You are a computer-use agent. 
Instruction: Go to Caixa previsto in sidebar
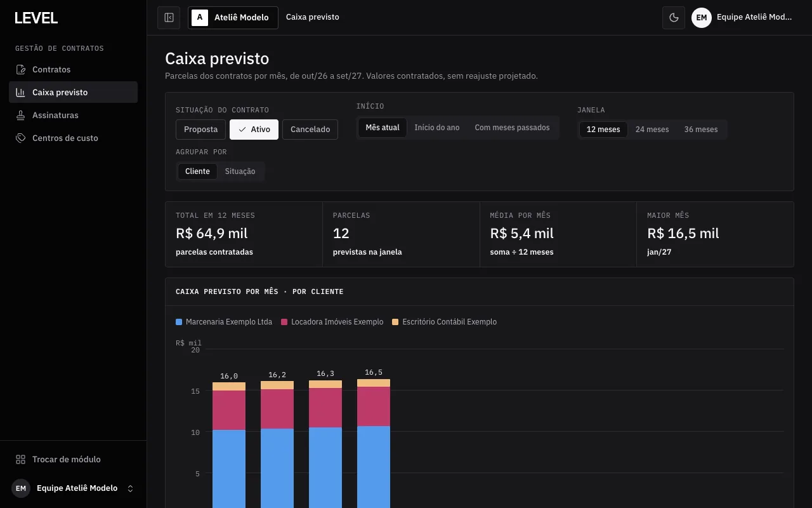click(x=73, y=92)
